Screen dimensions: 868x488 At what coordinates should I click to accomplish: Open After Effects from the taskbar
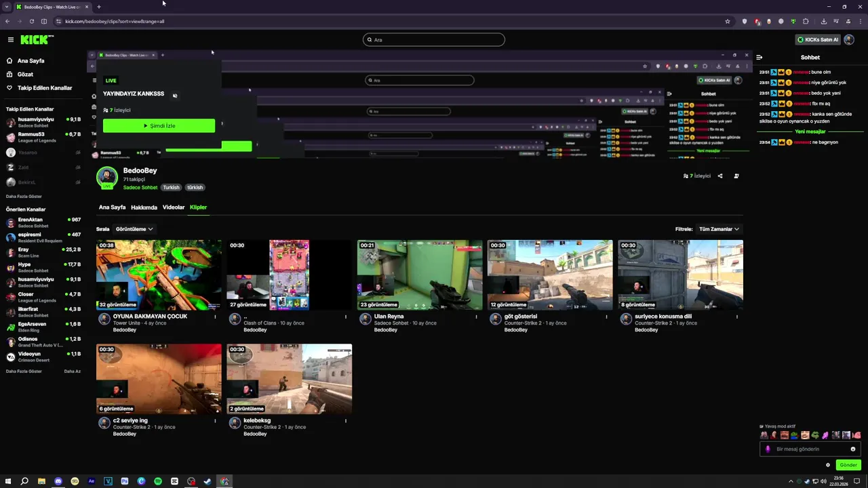[92, 481]
